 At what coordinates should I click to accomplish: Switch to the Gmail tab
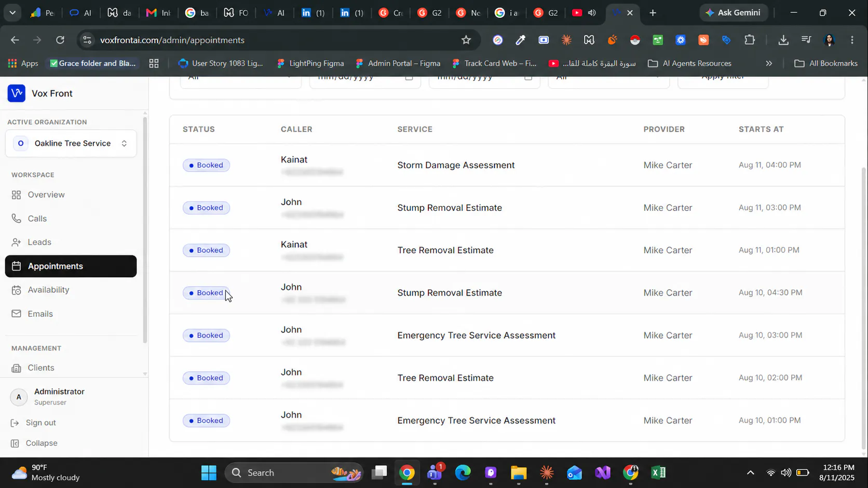pos(158,12)
